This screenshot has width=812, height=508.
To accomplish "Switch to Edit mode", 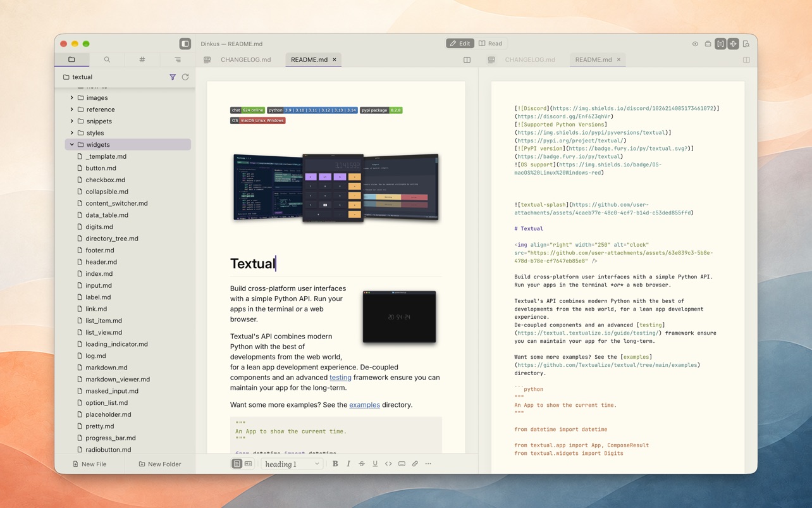I will (460, 44).
